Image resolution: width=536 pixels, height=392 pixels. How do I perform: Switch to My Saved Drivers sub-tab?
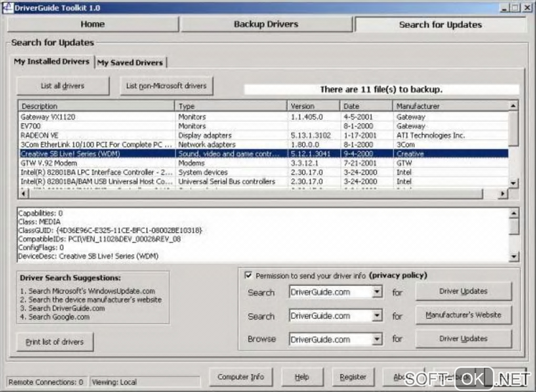pos(130,63)
